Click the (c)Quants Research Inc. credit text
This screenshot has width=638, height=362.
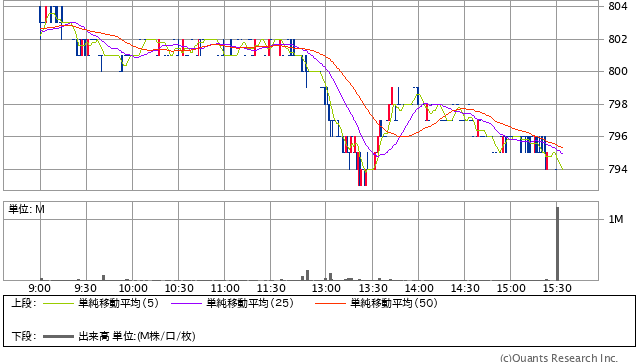[x=559, y=358]
